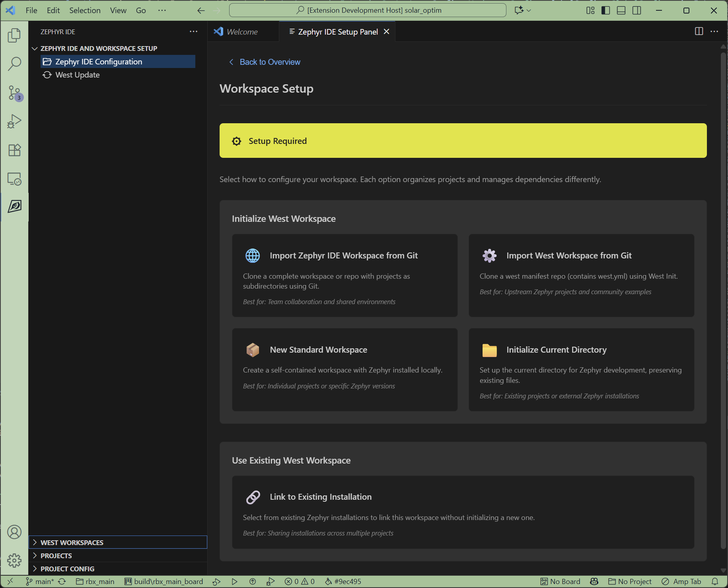
Task: Click the status bar build icon after build\rbx_main_board
Action: coord(216,581)
